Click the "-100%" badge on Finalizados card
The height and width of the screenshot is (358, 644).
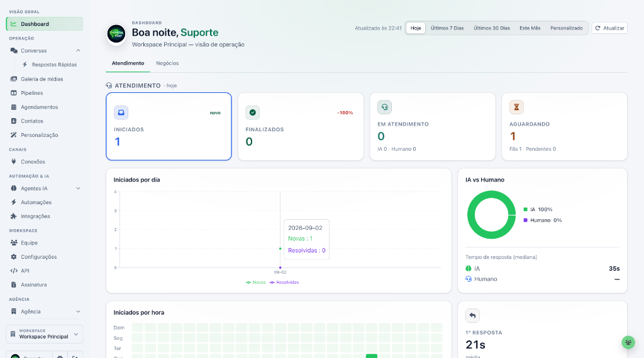(345, 113)
